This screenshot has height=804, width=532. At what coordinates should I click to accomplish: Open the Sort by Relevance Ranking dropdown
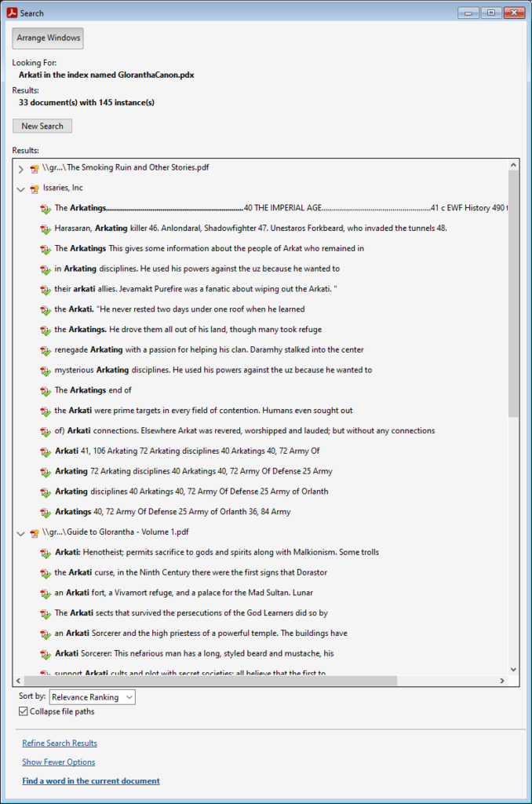(x=93, y=697)
